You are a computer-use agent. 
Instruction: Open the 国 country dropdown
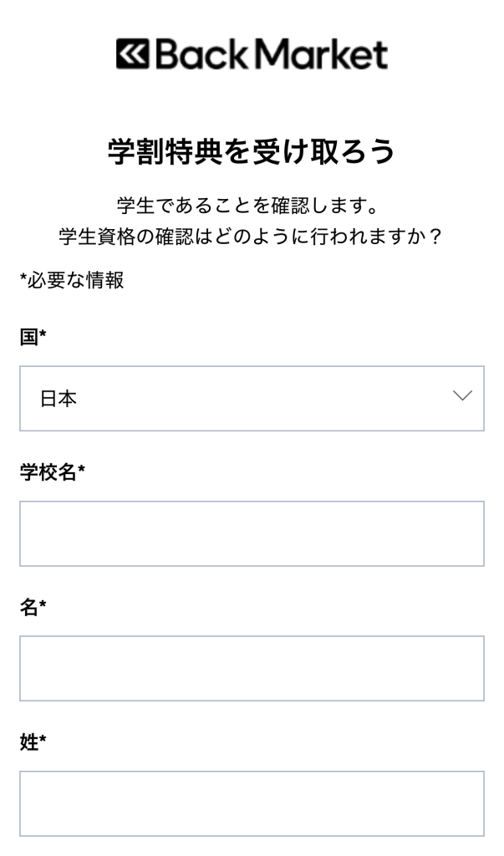pos(251,399)
